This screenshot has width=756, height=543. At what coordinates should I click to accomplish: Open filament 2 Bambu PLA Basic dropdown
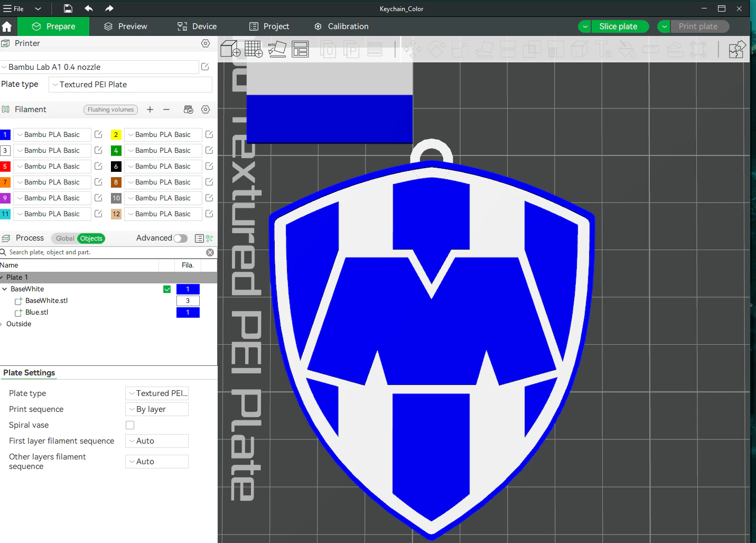163,135
